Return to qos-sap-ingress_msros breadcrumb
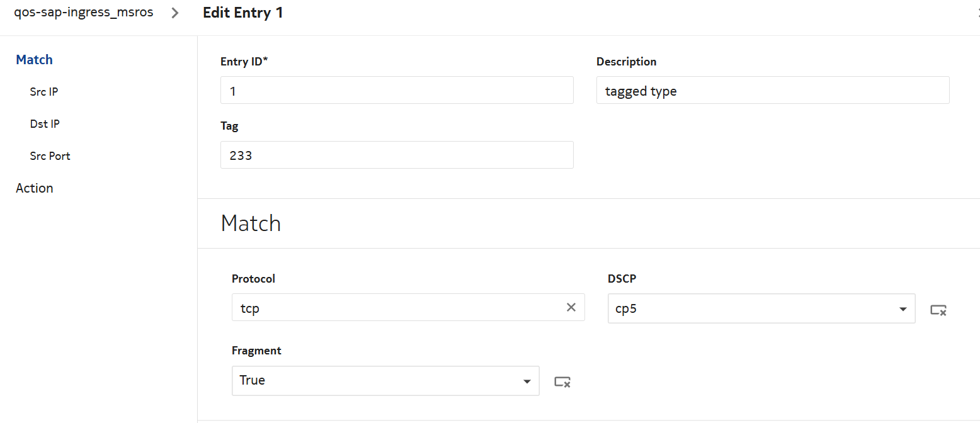The width and height of the screenshot is (980, 423). (84, 13)
